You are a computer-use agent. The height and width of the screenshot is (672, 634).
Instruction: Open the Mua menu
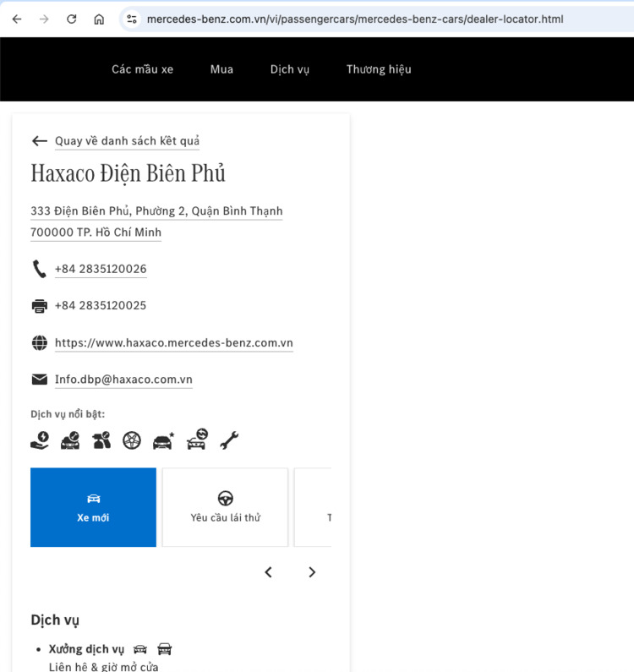coord(221,69)
